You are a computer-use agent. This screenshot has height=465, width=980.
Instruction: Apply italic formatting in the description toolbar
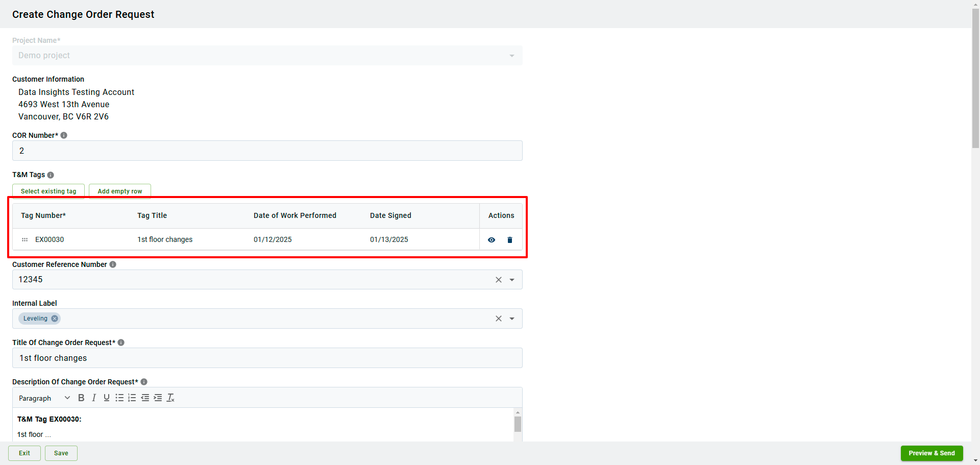point(93,398)
